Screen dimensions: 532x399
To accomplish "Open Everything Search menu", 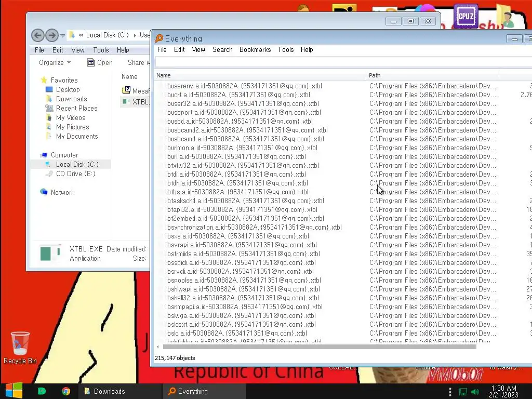I will coord(222,49).
